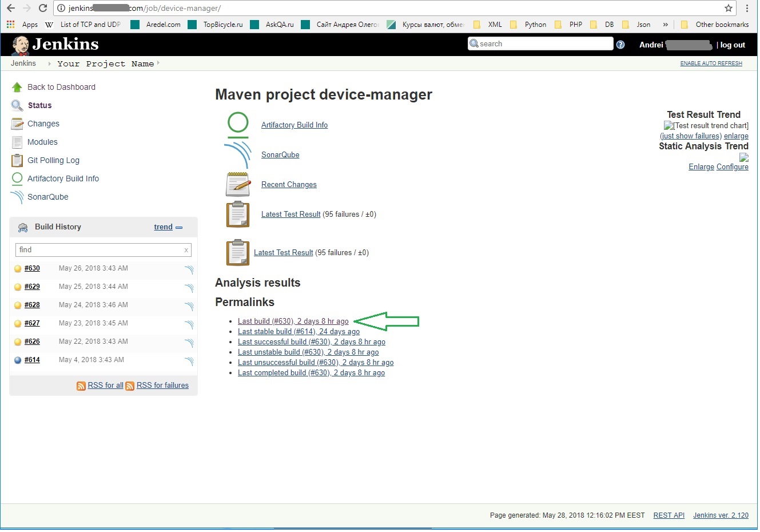760x532 pixels.
Task: Click the yellow status ball for build #630
Action: pos(18,269)
